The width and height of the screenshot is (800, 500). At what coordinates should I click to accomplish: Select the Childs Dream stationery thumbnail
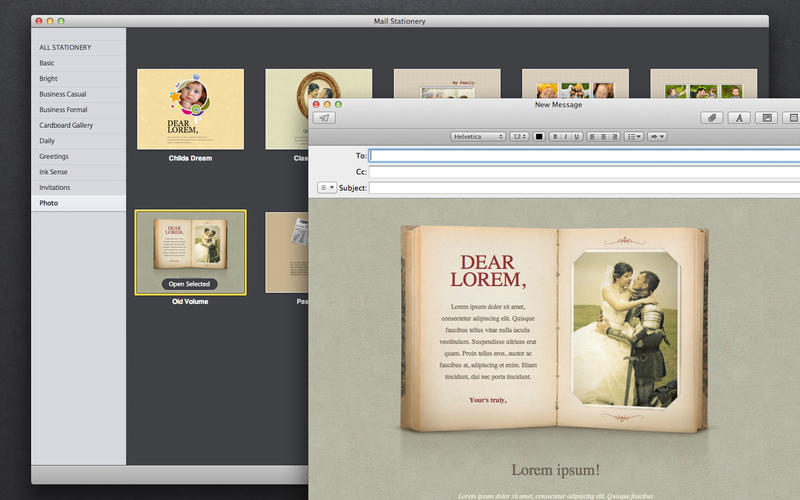[190, 108]
